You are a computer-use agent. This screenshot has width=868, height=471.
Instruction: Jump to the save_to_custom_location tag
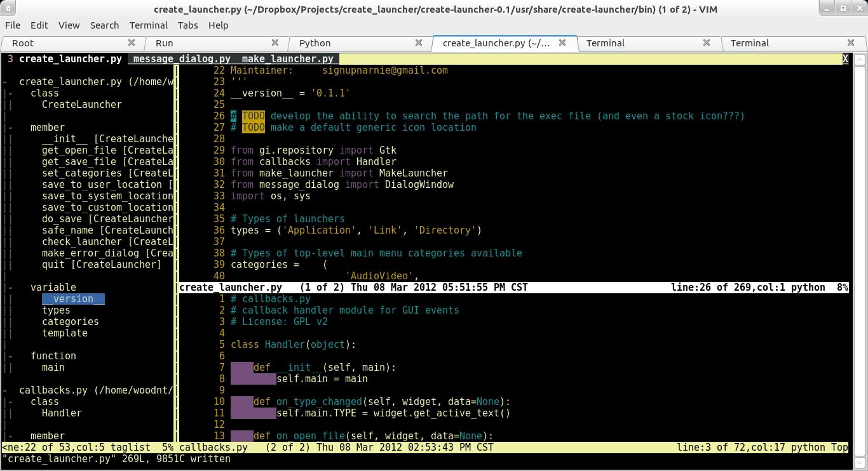[x=107, y=207]
